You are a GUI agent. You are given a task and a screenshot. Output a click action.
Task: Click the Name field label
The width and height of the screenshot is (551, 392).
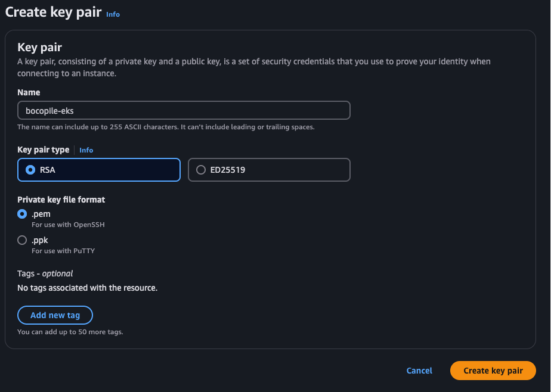(x=29, y=92)
